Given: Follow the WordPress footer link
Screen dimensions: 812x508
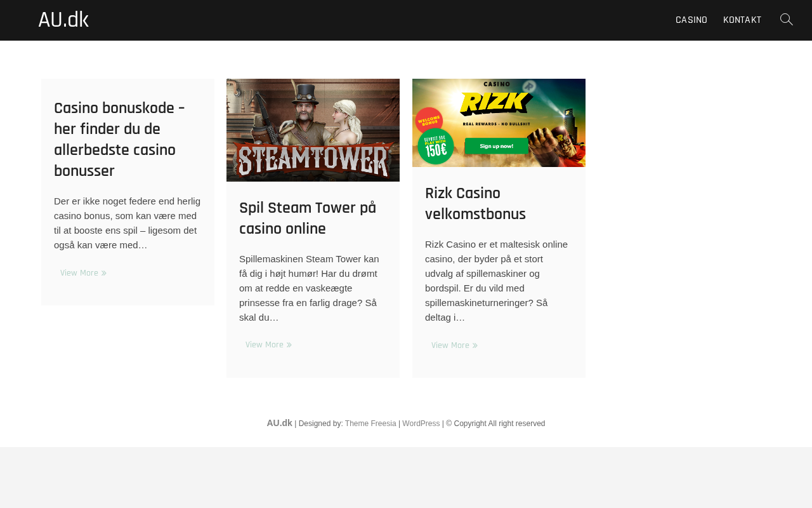Looking at the screenshot, I should click(421, 424).
